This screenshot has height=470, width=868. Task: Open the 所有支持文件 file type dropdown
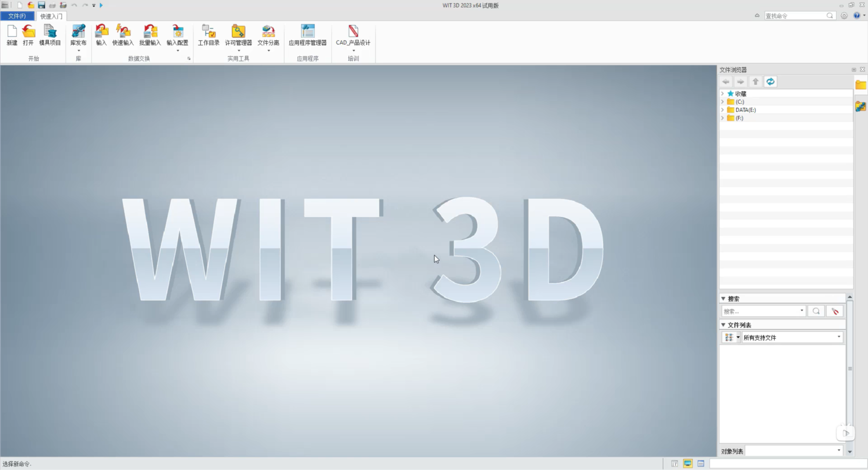(x=839, y=337)
